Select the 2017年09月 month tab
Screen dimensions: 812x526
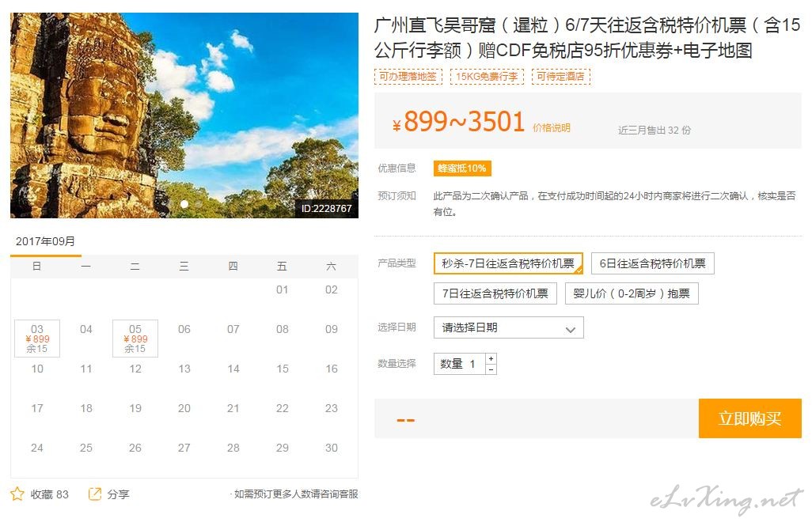[x=46, y=242]
